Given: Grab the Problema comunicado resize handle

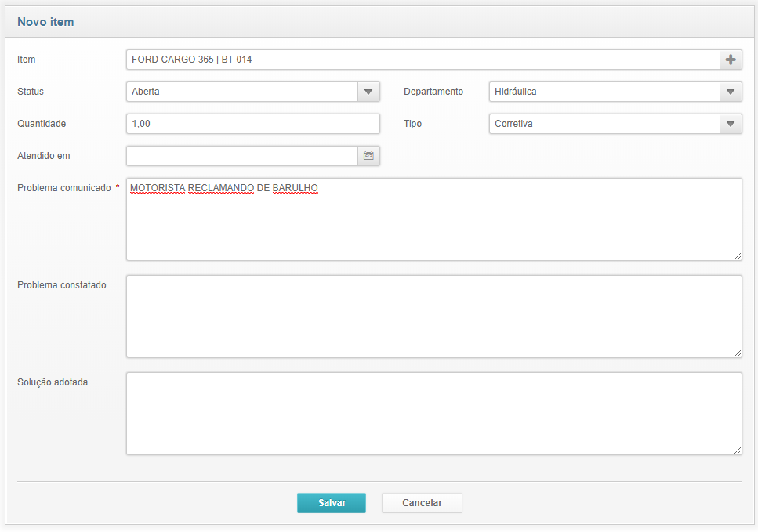Looking at the screenshot, I should tap(737, 255).
